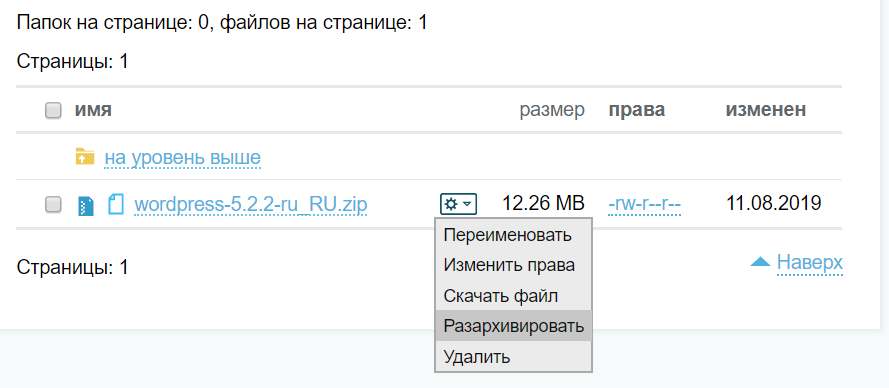Viewport: 889px width, 388px height.
Task: Select Изменить права in the context menu
Action: click(509, 265)
